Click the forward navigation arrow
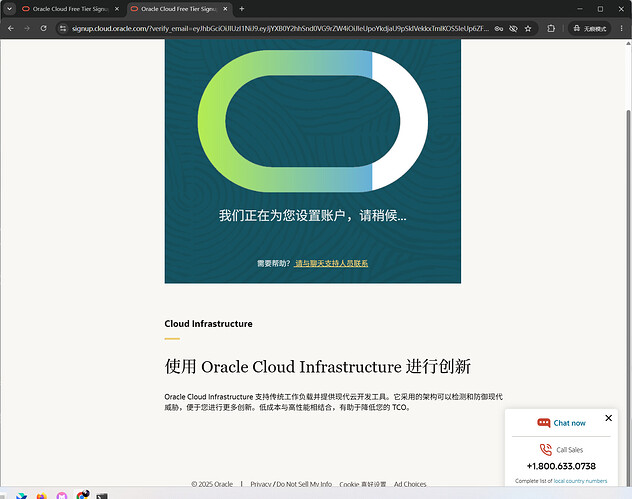Viewport: 632px width, 499px height. [27, 28]
